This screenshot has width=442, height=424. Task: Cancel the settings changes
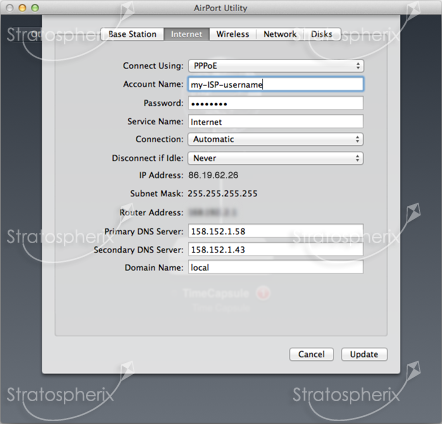click(x=311, y=354)
